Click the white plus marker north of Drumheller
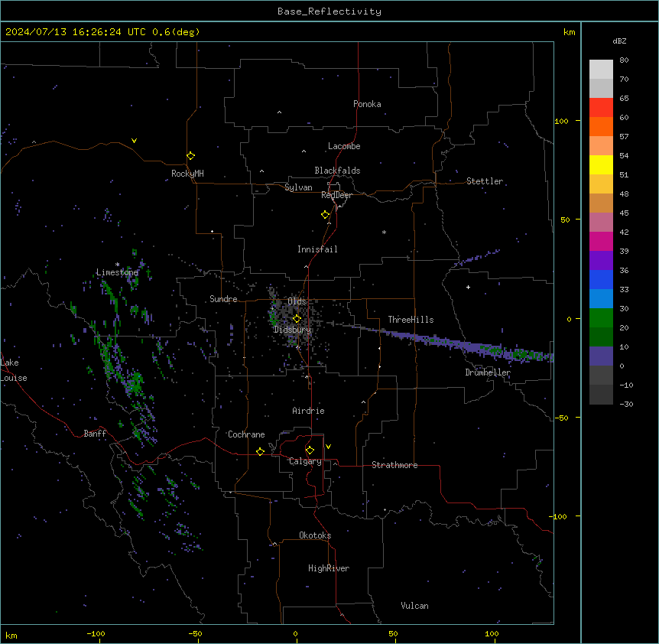This screenshot has width=659, height=644. (x=468, y=287)
